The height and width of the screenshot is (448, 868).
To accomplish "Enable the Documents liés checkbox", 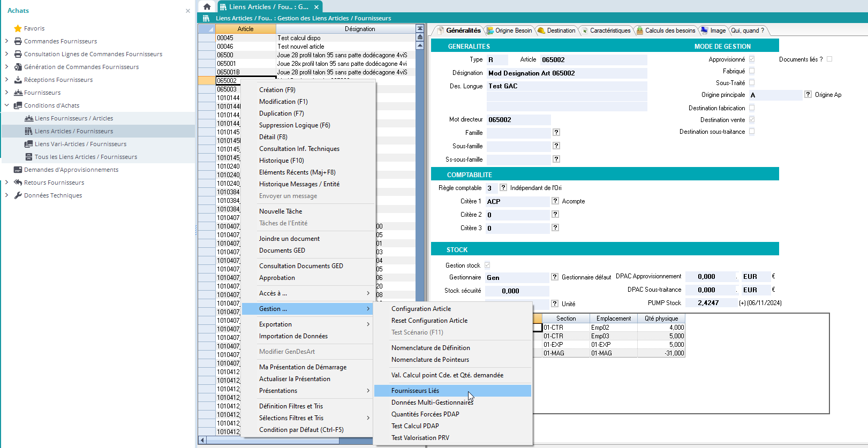I will 829,59.
